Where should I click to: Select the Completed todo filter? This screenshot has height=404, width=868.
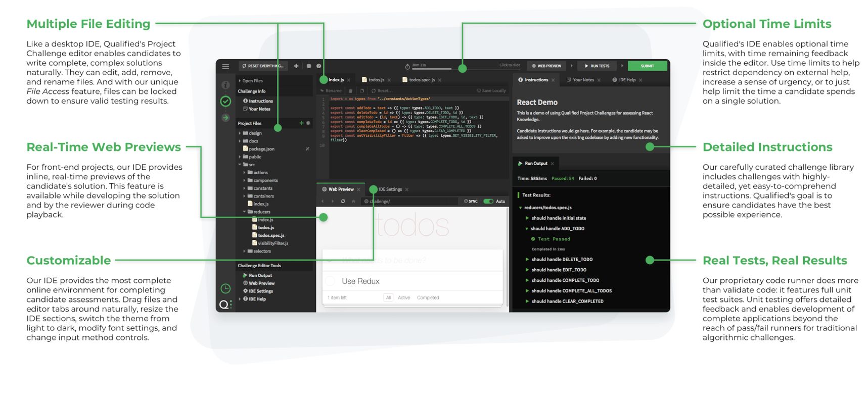click(428, 298)
